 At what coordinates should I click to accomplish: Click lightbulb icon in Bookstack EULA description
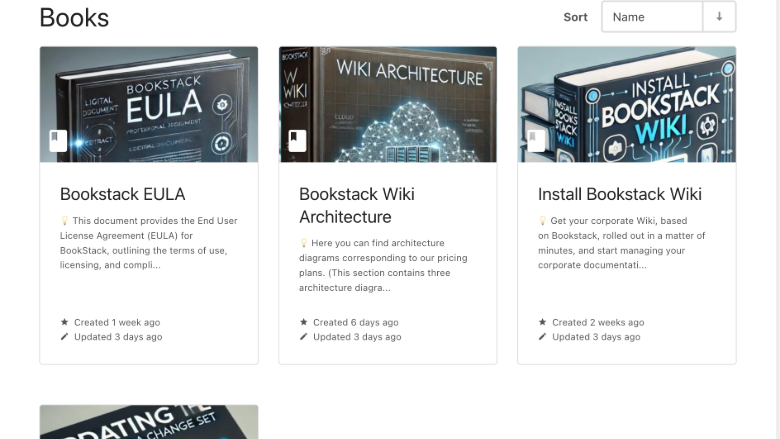pos(64,220)
